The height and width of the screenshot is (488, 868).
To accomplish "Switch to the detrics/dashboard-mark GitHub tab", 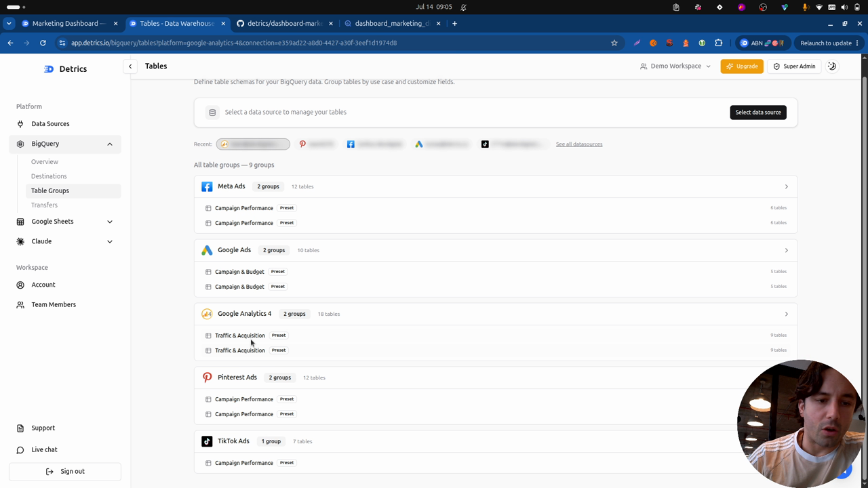I will (283, 23).
